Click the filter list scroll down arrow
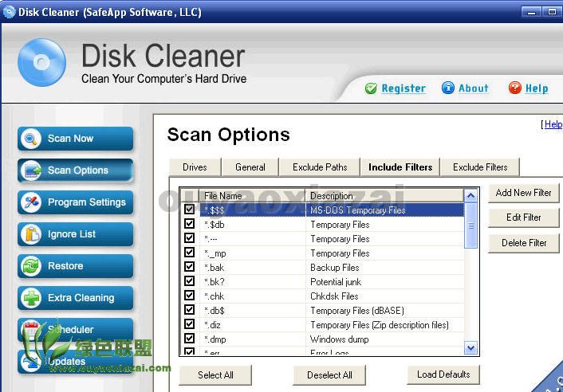 click(x=470, y=348)
